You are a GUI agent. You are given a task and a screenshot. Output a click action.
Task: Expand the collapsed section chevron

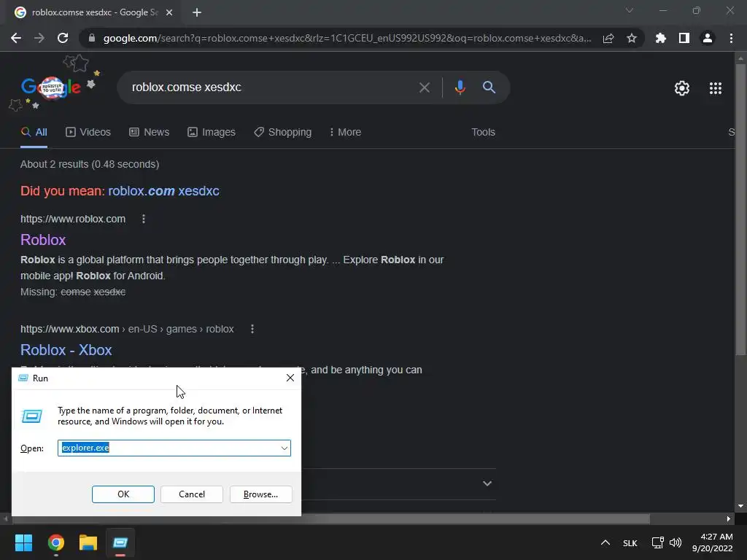click(x=487, y=484)
